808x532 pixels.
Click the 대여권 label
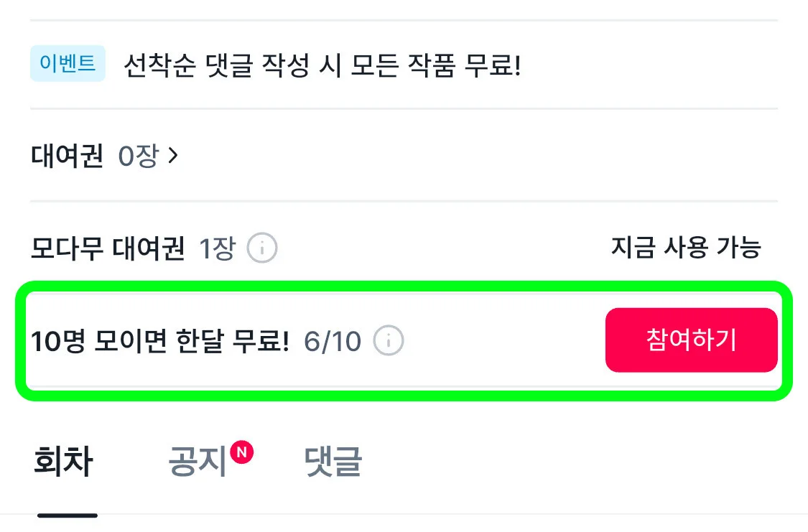[67, 156]
